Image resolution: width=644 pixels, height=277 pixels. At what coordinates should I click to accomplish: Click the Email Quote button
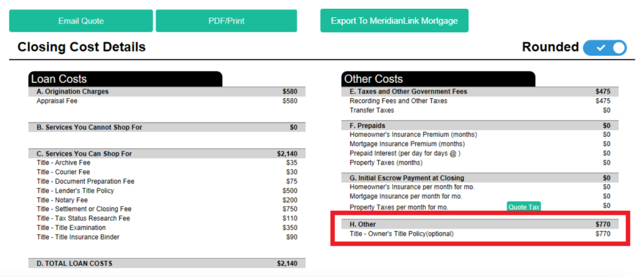[81, 21]
